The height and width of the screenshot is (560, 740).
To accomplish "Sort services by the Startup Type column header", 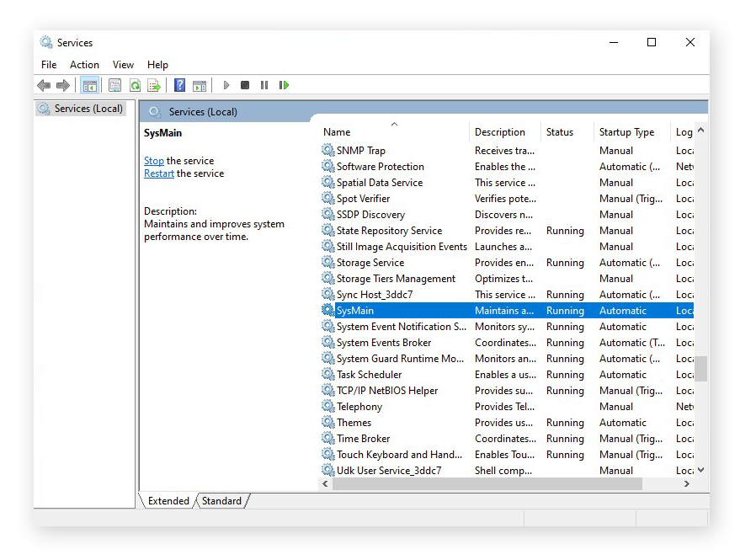I will [x=628, y=131].
